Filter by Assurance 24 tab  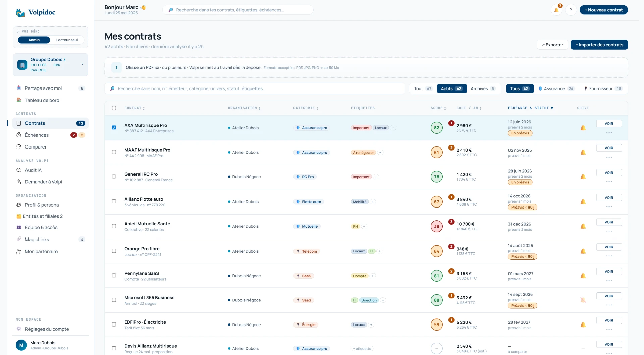[x=556, y=88]
